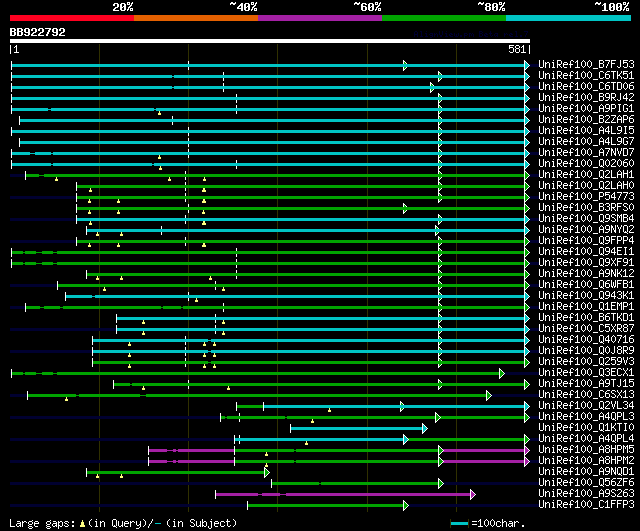
Task: Select the UniRef100_C6TK51 label
Action: coord(586,76)
